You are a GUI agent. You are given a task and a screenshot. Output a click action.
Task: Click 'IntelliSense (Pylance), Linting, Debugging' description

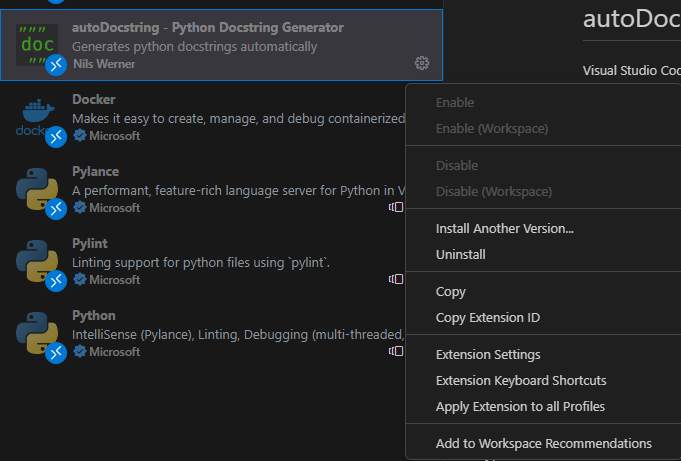click(x=238, y=335)
